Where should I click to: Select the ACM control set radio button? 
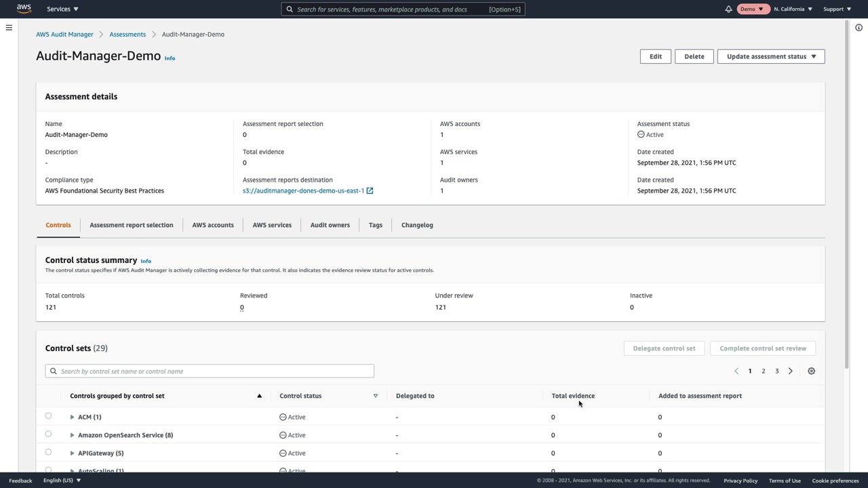click(48, 416)
